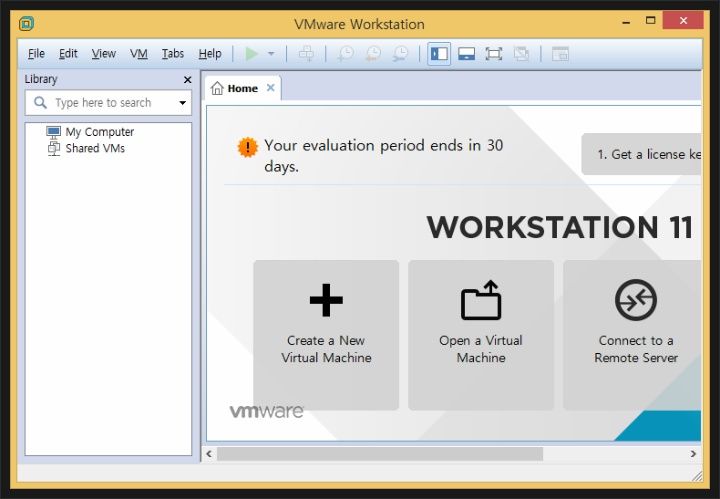Open the search filter dropdown arrow

pos(183,103)
